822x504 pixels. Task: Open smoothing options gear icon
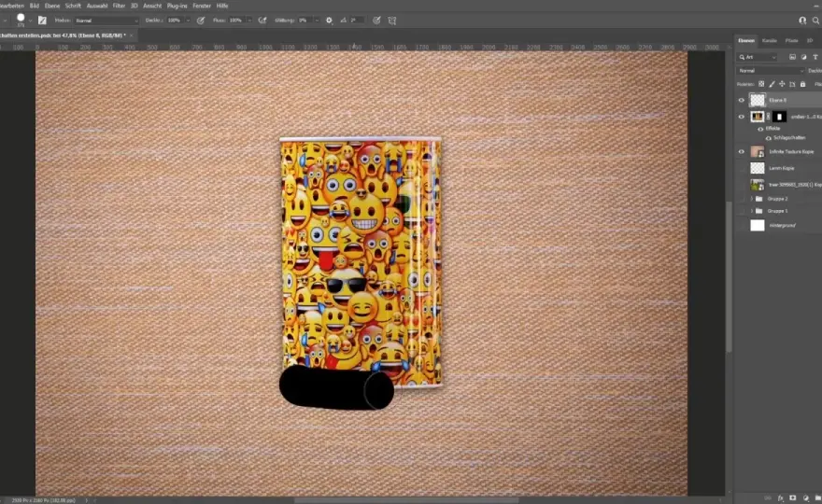coord(329,21)
